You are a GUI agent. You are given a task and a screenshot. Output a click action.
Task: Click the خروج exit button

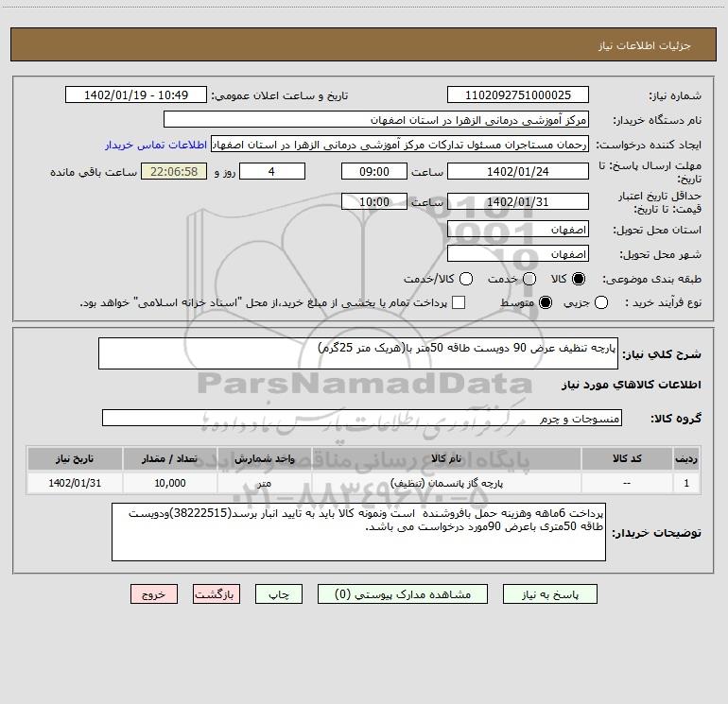click(154, 594)
